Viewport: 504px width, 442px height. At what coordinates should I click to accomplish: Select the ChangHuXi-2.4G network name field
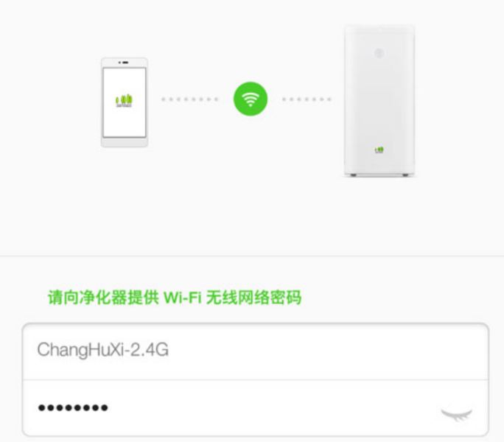tap(256, 351)
